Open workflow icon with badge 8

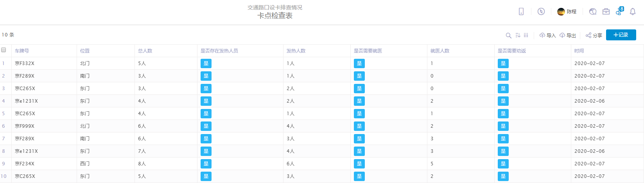619,11
